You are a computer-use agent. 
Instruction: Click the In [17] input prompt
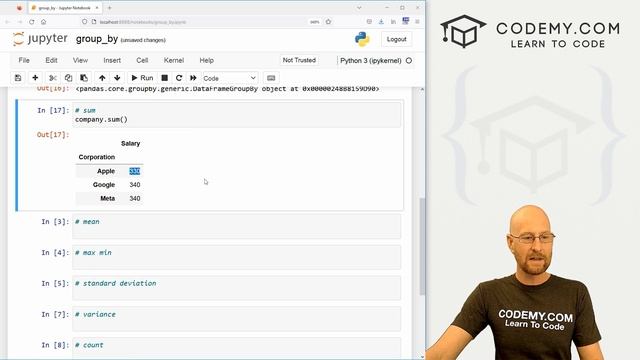tap(53, 110)
